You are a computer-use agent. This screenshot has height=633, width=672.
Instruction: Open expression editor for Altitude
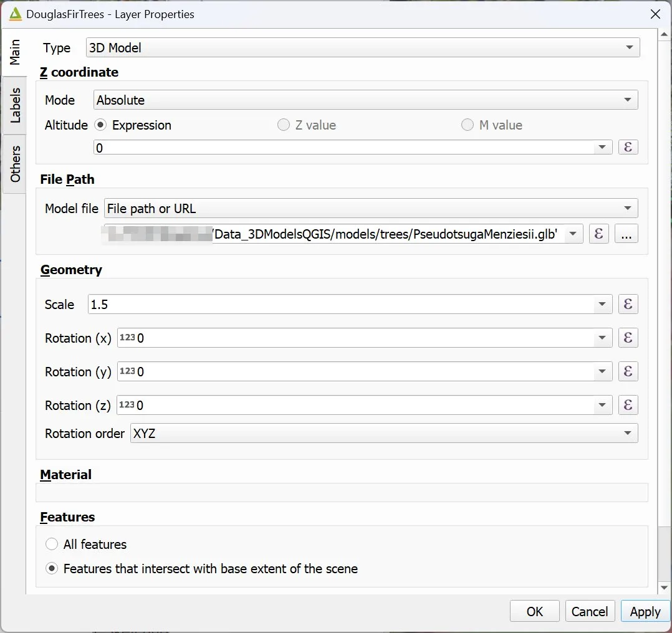point(628,147)
